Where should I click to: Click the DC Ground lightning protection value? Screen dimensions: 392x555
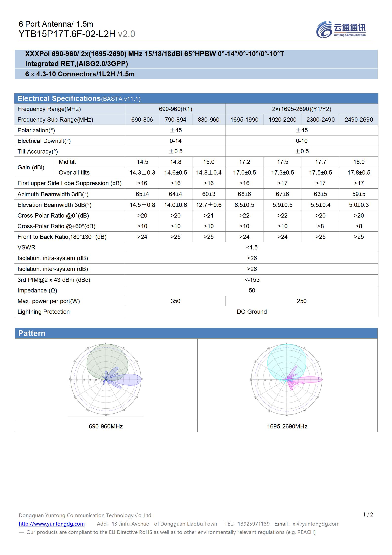coord(252,312)
